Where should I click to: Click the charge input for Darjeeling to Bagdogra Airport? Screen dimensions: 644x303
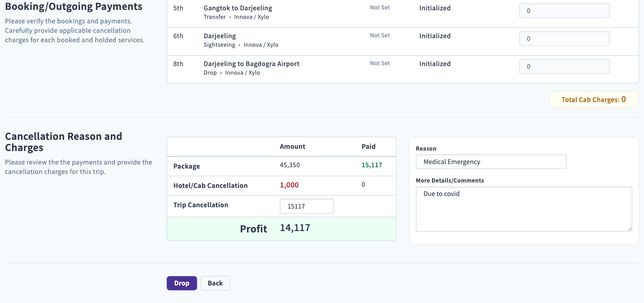pos(564,66)
